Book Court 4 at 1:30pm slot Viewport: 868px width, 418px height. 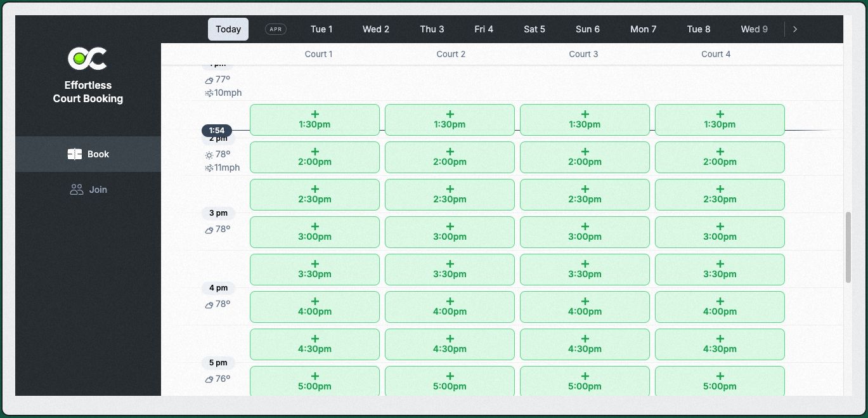720,120
